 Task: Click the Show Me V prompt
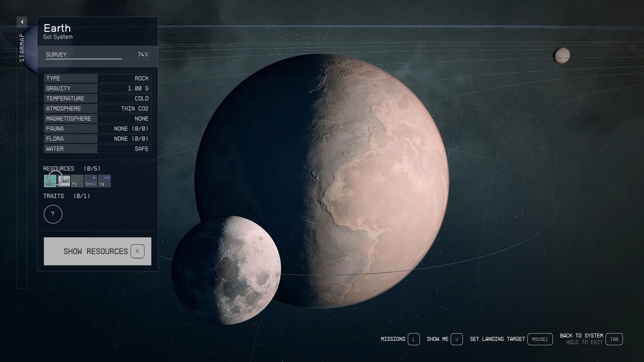point(445,339)
